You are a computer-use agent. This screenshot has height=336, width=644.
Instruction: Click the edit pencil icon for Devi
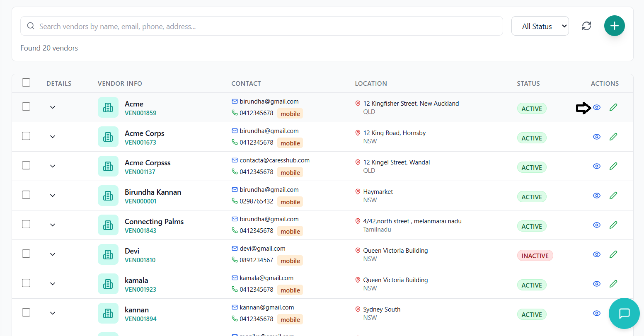[x=613, y=254]
